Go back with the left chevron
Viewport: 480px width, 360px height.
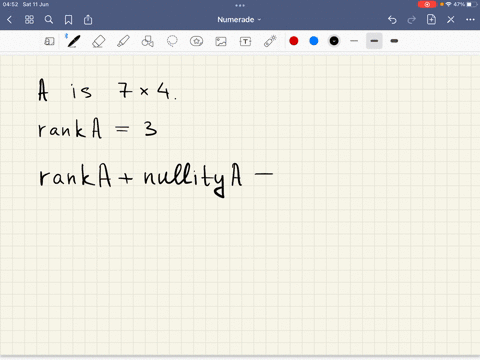9,20
